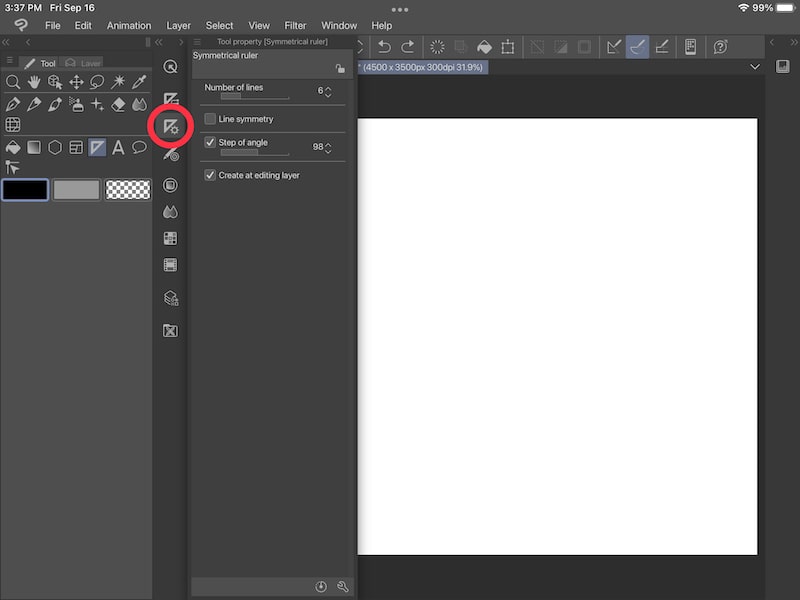
Task: Select the black main color swatch
Action: (24, 190)
